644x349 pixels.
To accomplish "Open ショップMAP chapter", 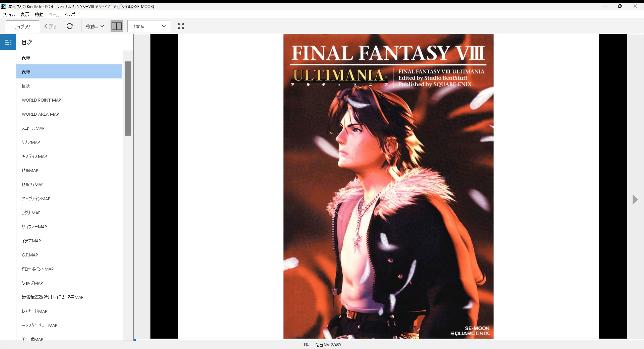I will pos(69,283).
